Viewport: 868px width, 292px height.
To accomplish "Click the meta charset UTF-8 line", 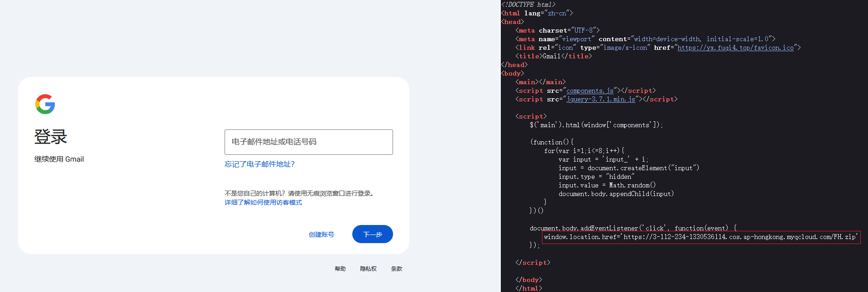I will pos(557,30).
